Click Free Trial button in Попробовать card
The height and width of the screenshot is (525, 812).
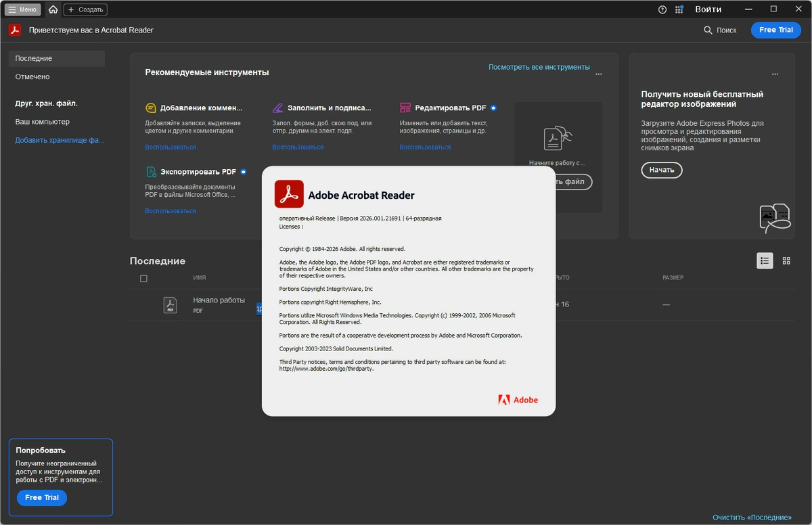[42, 497]
